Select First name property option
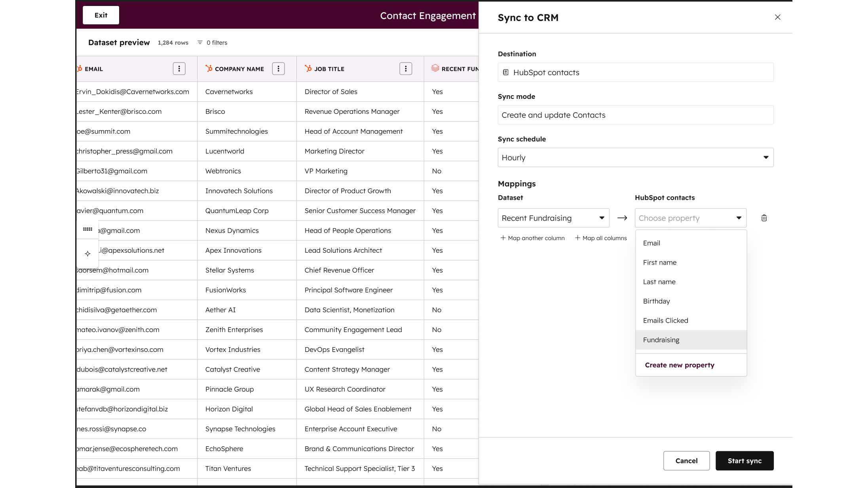 659,262
